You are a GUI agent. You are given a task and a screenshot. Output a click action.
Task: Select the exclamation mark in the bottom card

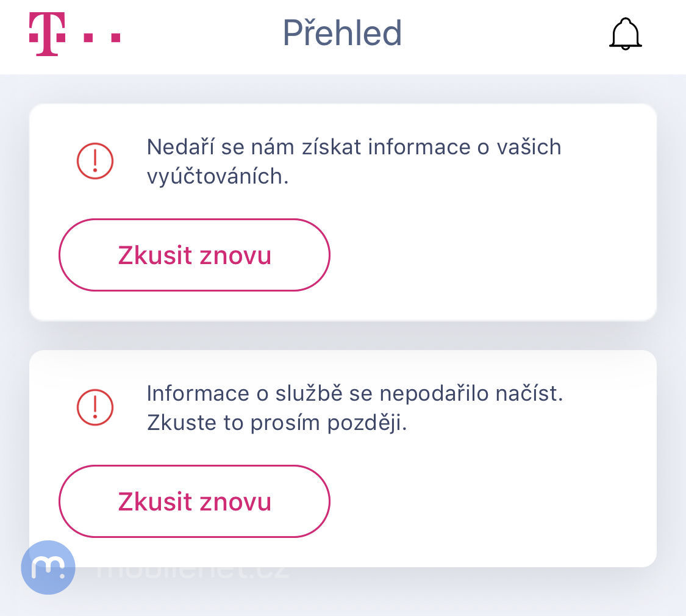point(95,407)
